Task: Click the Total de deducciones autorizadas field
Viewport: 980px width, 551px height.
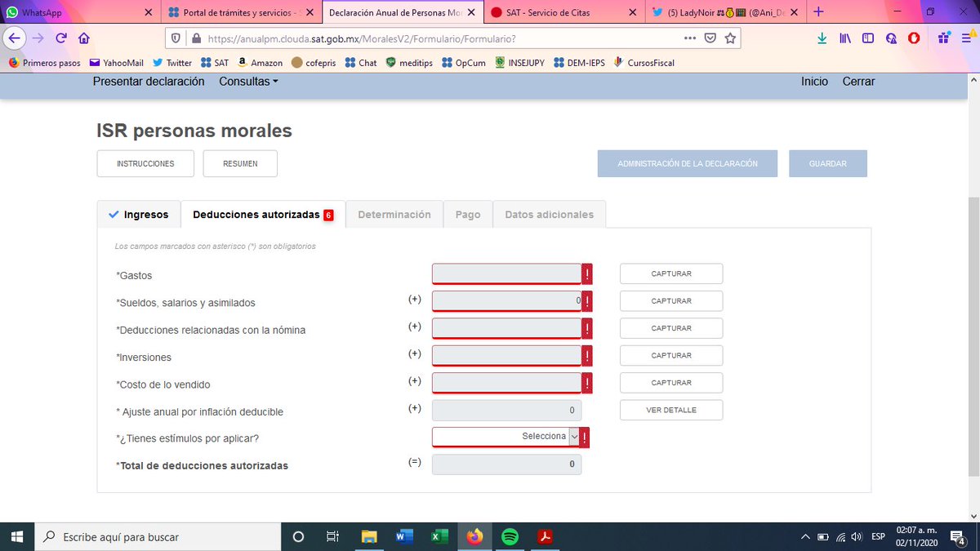Action: pyautogui.click(x=507, y=464)
